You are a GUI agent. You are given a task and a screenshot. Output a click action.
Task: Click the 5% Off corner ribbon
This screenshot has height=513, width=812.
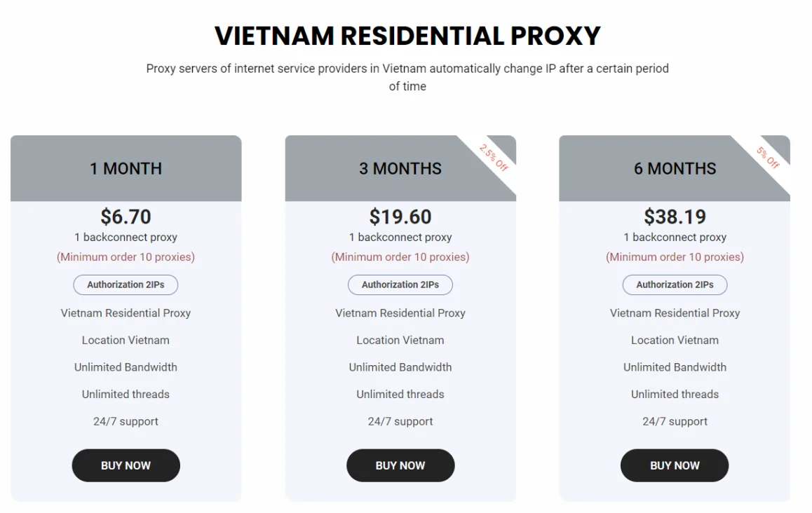(x=768, y=157)
